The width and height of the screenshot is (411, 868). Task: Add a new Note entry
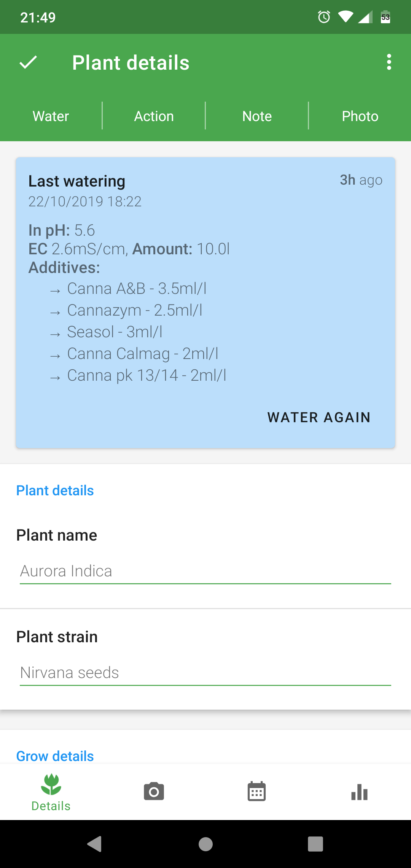pyautogui.click(x=257, y=116)
